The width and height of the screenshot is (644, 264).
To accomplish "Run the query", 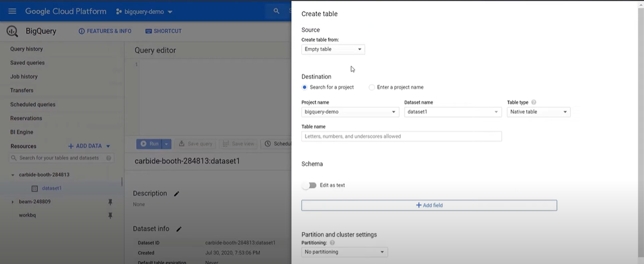I will (x=150, y=143).
